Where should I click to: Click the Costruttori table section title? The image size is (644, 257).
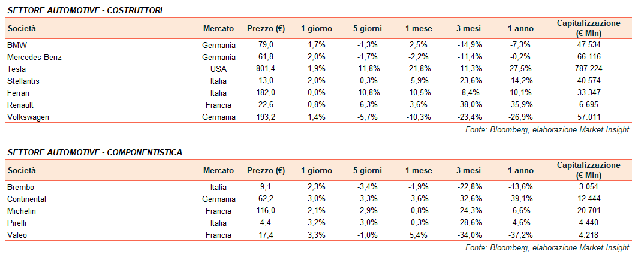85,11
